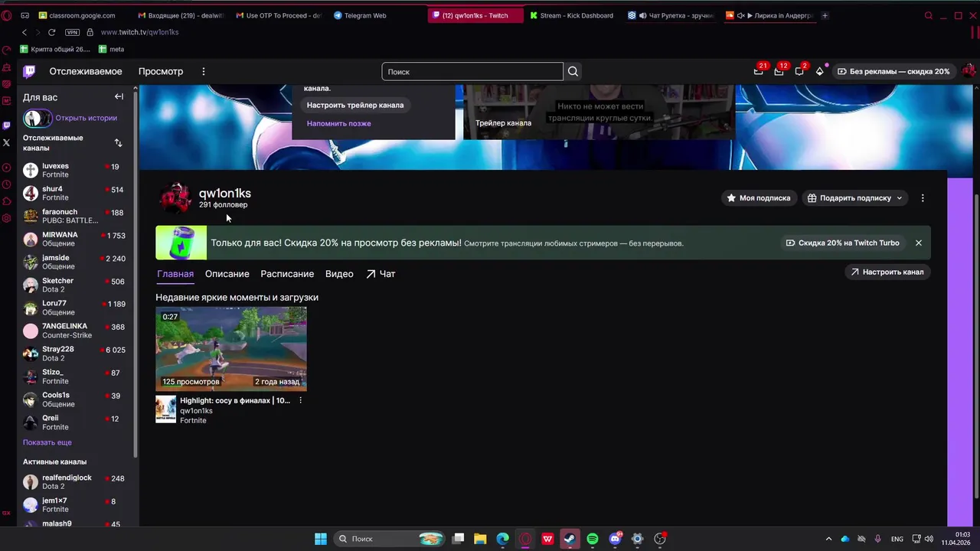Open Просмотр in top navigation
Image resolution: width=980 pixels, height=551 pixels.
point(161,71)
